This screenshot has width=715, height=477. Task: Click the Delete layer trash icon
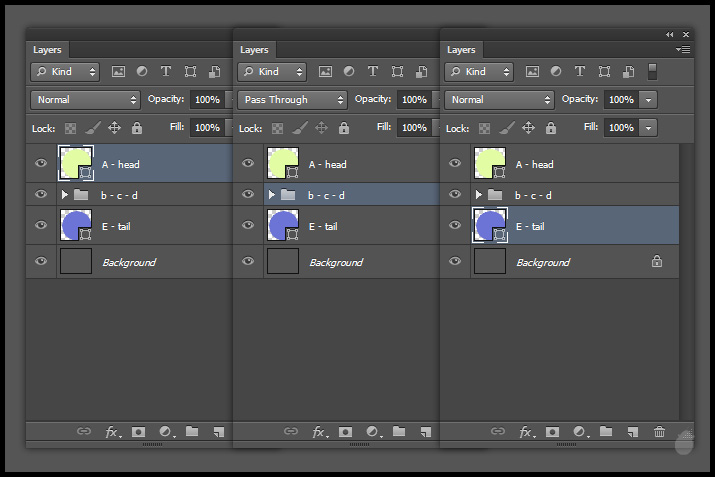pyautogui.click(x=659, y=432)
